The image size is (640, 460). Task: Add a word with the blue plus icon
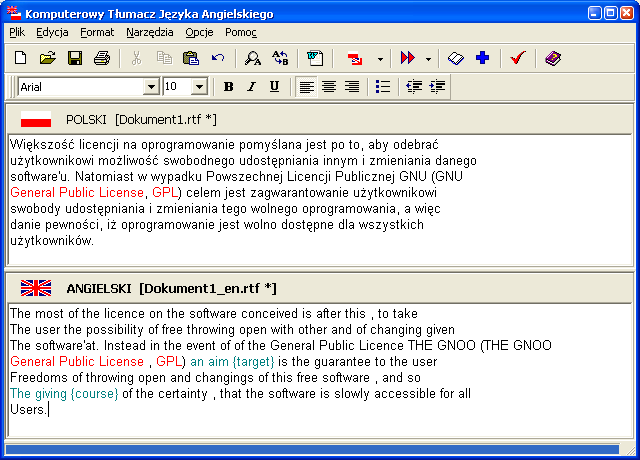pyautogui.click(x=482, y=58)
